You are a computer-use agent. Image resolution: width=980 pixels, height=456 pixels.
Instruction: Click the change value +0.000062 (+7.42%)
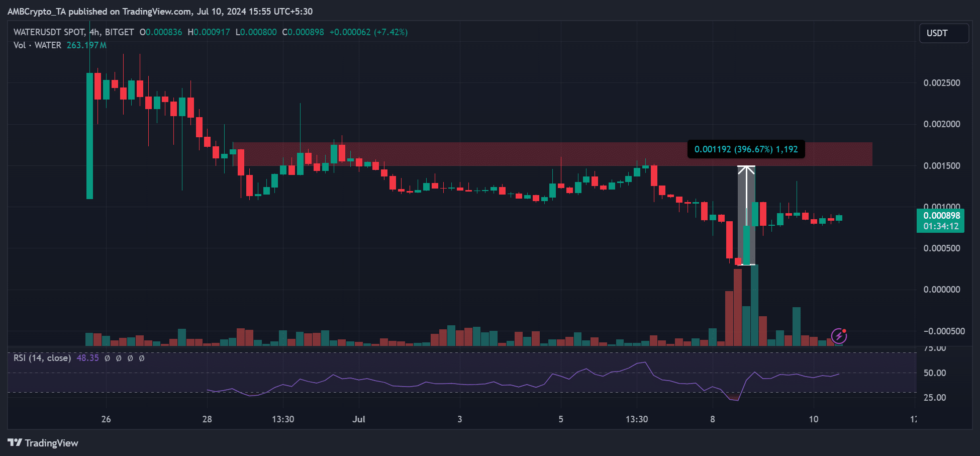368,32
